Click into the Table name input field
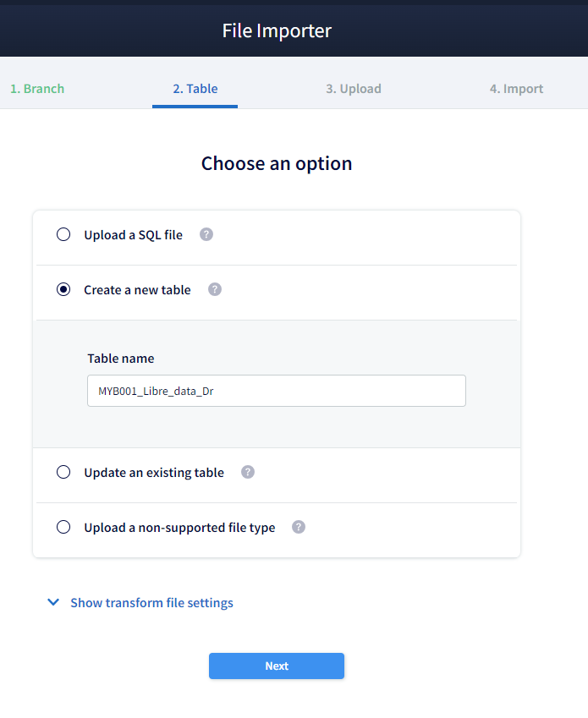The height and width of the screenshot is (718, 588). coord(277,391)
